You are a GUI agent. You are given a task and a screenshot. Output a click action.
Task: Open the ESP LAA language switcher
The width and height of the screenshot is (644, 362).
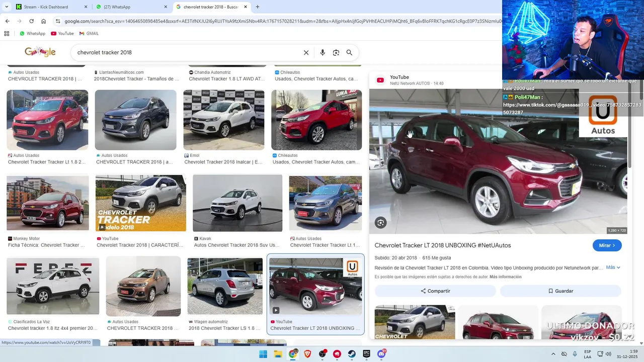pos(588,354)
